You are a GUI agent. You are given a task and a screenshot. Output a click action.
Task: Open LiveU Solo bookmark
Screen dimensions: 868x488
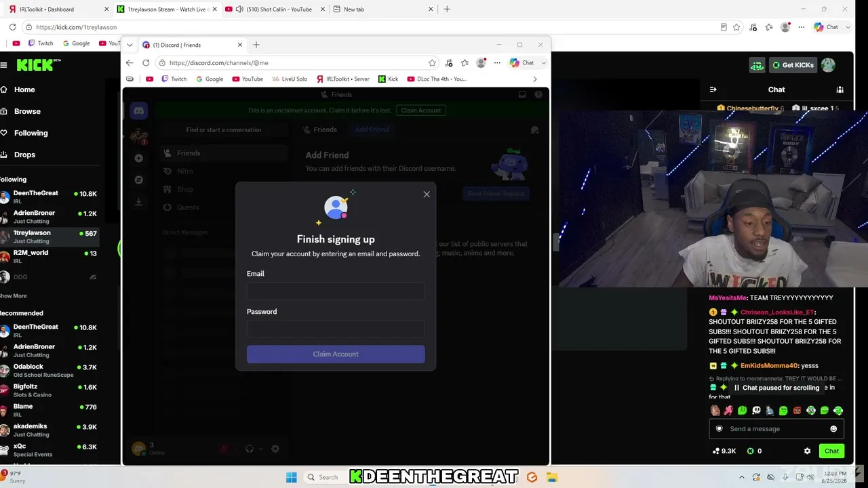pyautogui.click(x=290, y=79)
